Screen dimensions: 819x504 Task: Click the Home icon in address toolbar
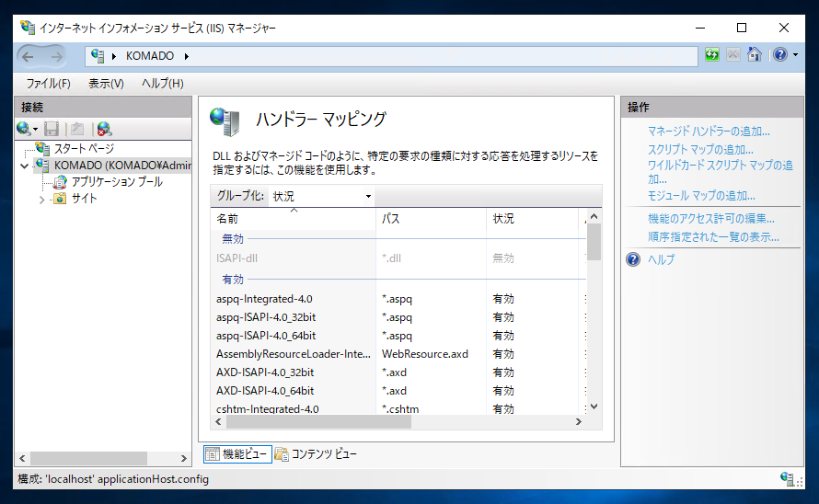pyautogui.click(x=755, y=54)
